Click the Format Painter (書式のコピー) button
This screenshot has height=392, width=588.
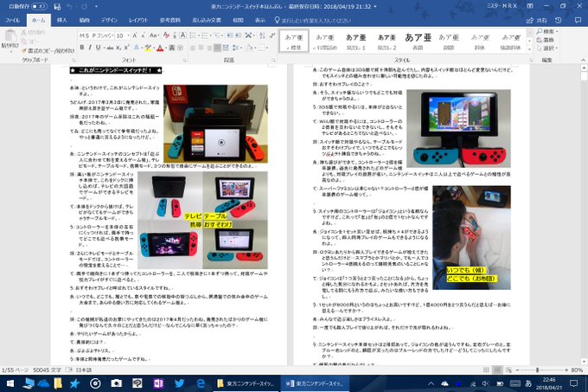(48, 50)
